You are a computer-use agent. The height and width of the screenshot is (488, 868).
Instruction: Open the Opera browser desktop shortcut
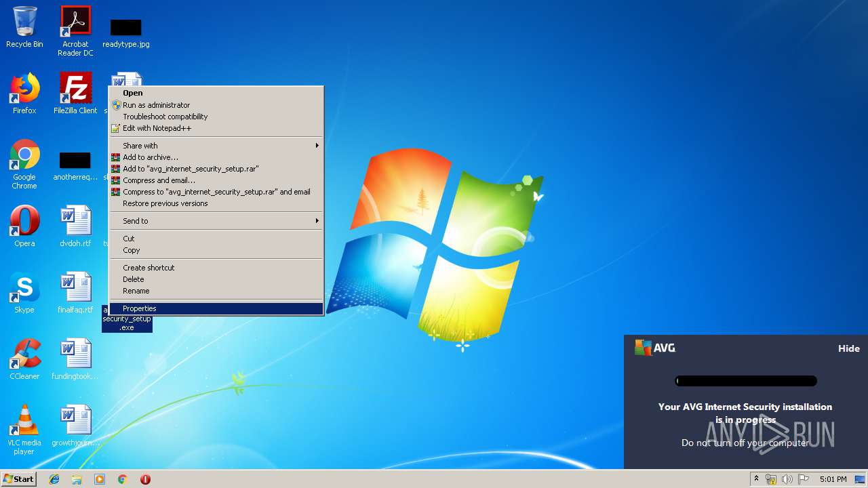(24, 226)
